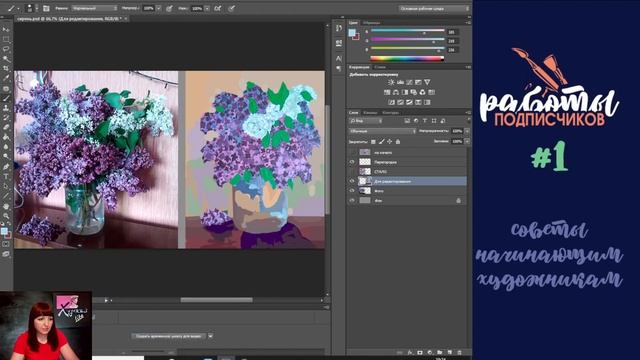Hide the locked bottom background layer
This screenshot has height=360, width=640.
(352, 200)
